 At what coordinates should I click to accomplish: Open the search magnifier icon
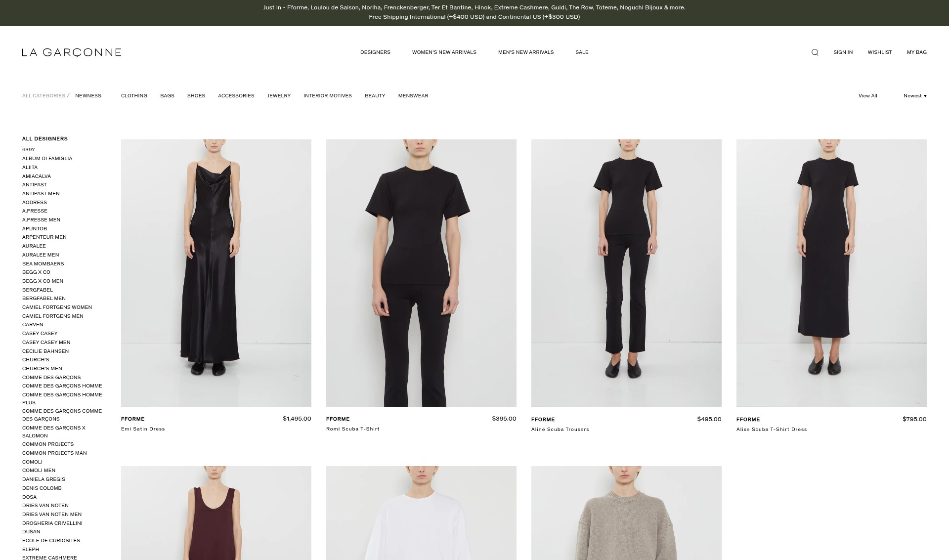[x=815, y=52]
